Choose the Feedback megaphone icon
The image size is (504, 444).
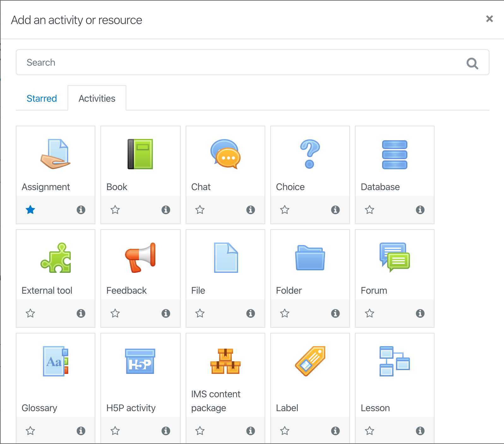tap(140, 258)
